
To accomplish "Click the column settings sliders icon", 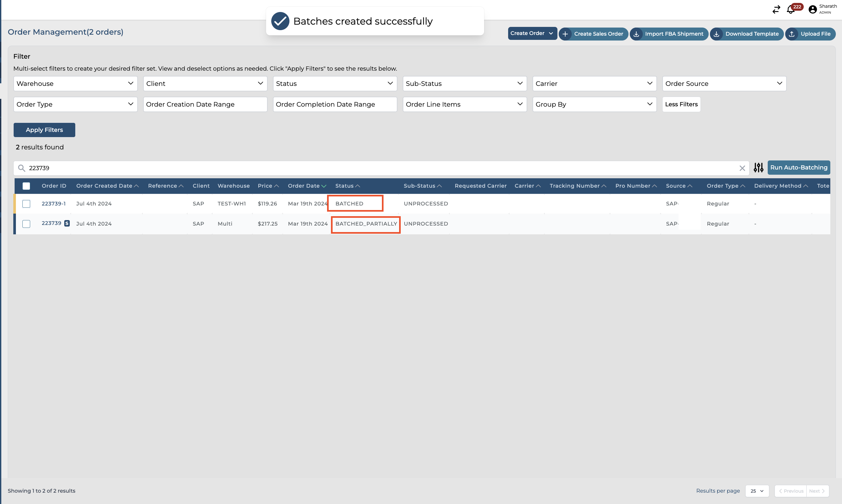I will [x=758, y=168].
